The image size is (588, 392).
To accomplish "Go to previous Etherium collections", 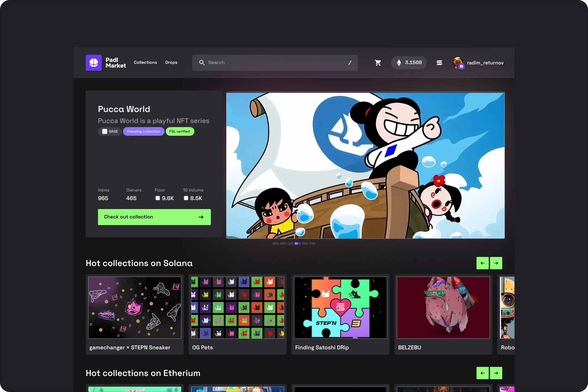I will coord(482,373).
